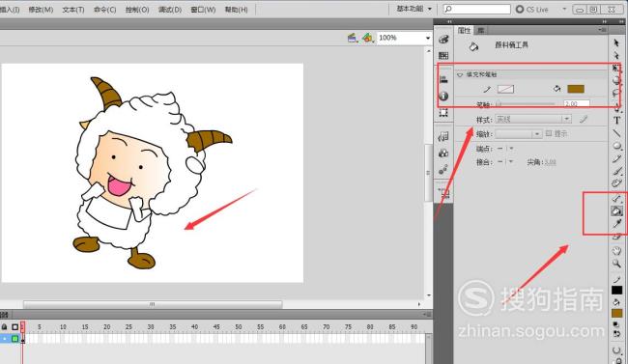This screenshot has height=364, width=628.
Task: Select the Selection arrow tool
Action: (x=616, y=42)
